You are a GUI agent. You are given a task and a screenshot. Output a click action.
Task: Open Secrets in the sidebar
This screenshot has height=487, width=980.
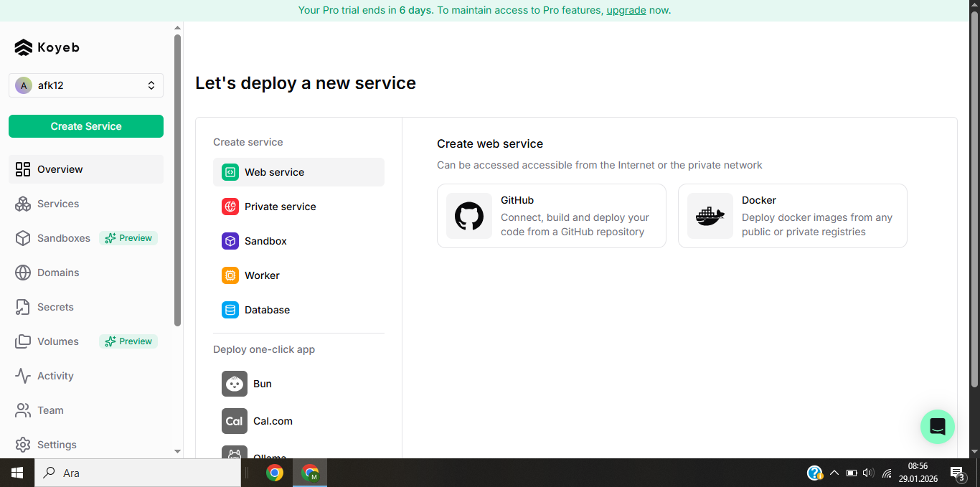point(86,307)
